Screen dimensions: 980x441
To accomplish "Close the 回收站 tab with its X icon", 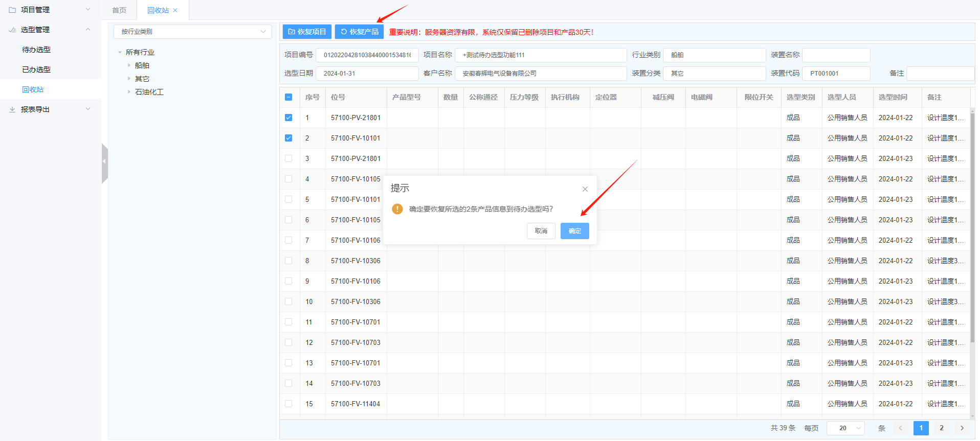I will 175,10.
